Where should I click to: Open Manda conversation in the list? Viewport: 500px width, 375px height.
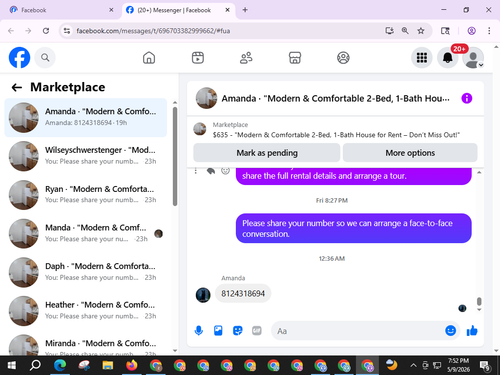click(x=86, y=233)
